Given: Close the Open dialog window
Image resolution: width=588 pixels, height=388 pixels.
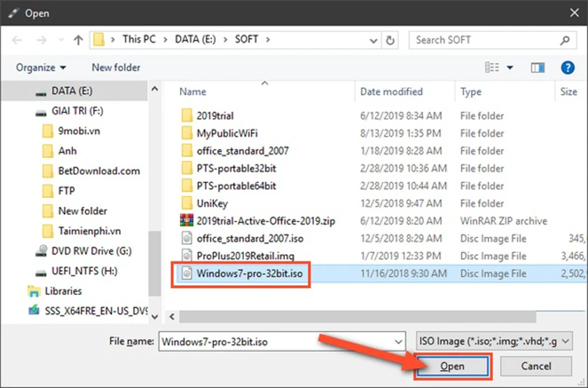Looking at the screenshot, I should pos(574,13).
